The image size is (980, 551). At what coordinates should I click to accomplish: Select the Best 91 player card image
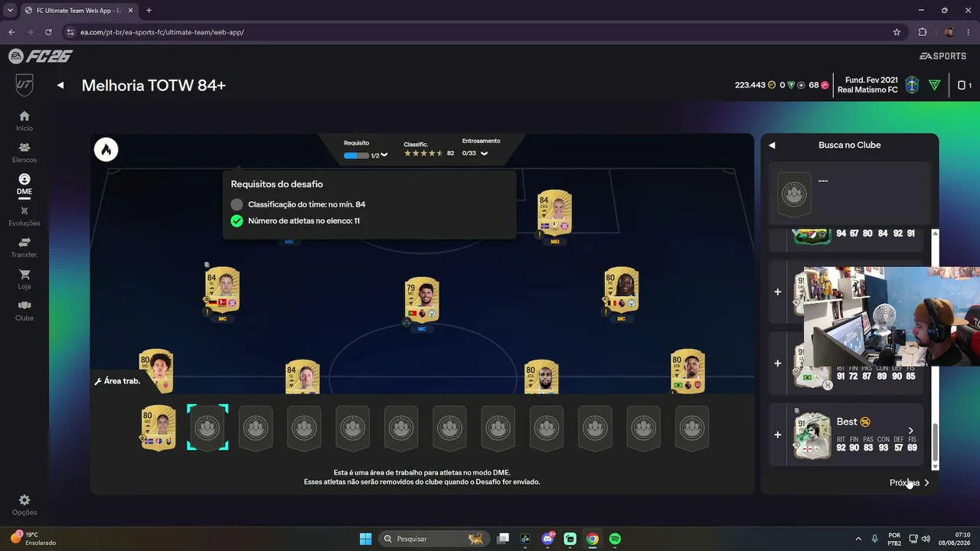(812, 435)
